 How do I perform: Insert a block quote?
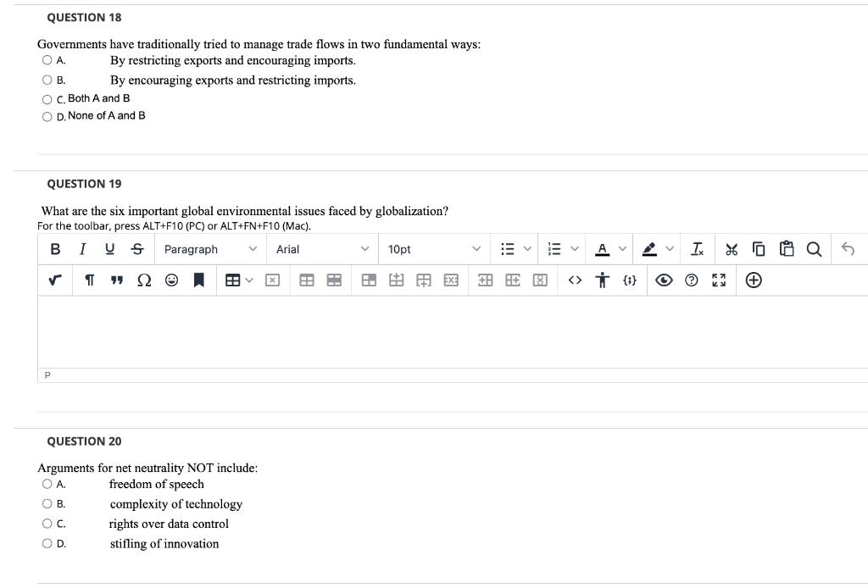click(116, 280)
